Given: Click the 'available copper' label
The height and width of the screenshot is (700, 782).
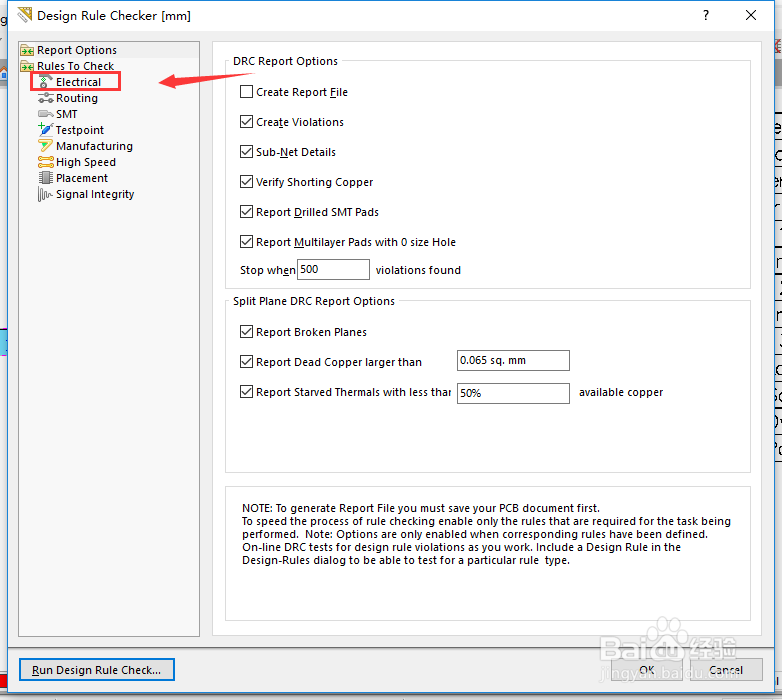Looking at the screenshot, I should coord(621,392).
